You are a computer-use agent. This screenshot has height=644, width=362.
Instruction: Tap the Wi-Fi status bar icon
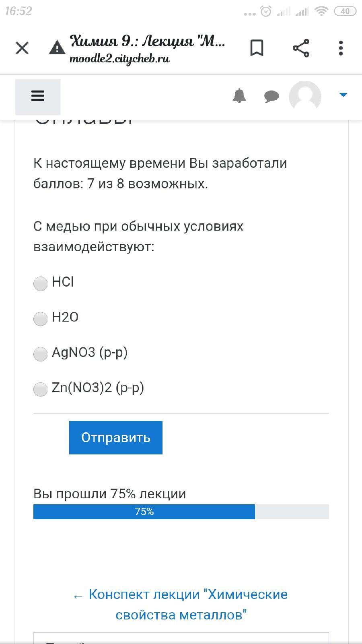[321, 11]
